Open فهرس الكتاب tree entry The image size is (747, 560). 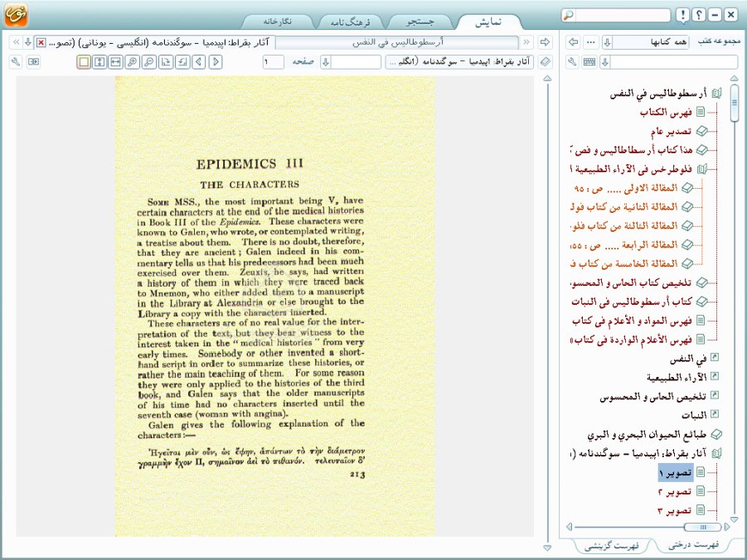(666, 113)
